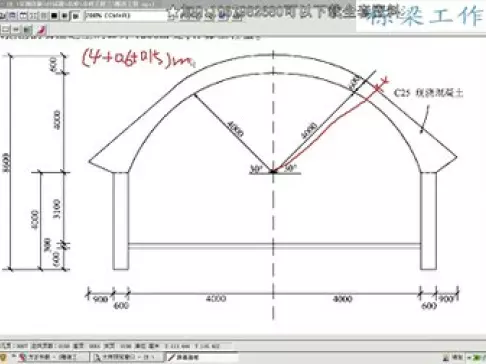Screen dimensions: 486x364
Task: Click the green system tray icon
Action: 476,357
